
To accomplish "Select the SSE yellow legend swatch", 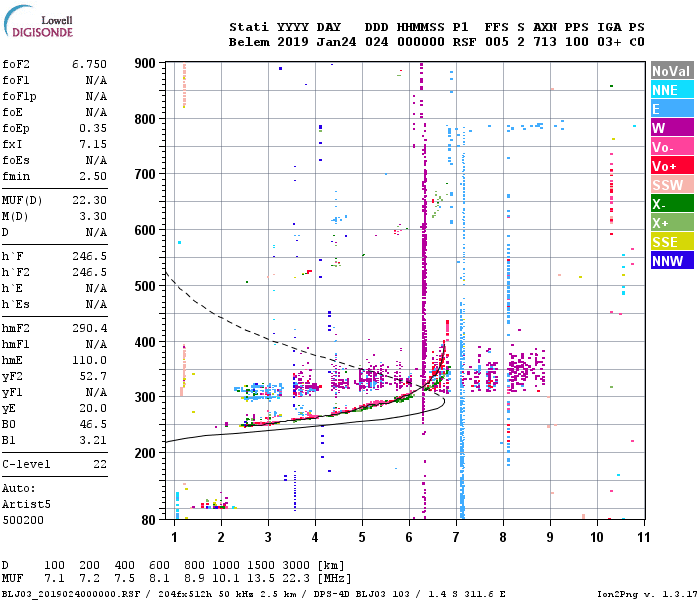I will (672, 242).
